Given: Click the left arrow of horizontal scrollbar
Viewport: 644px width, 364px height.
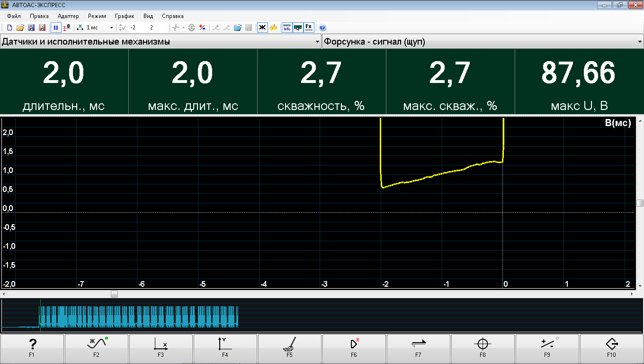Looking at the screenshot, I should [x=4, y=294].
